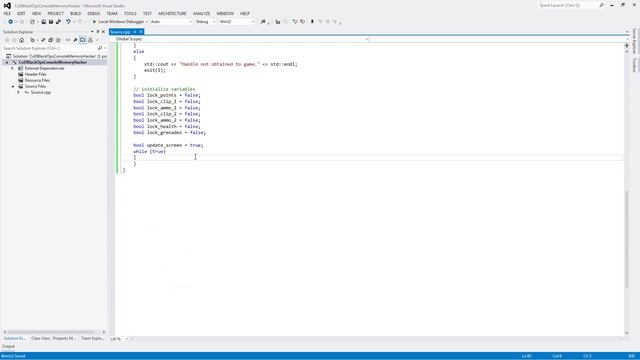Start Local Windows Debugger play icon
Screen dimensions: 640x360
94,22
